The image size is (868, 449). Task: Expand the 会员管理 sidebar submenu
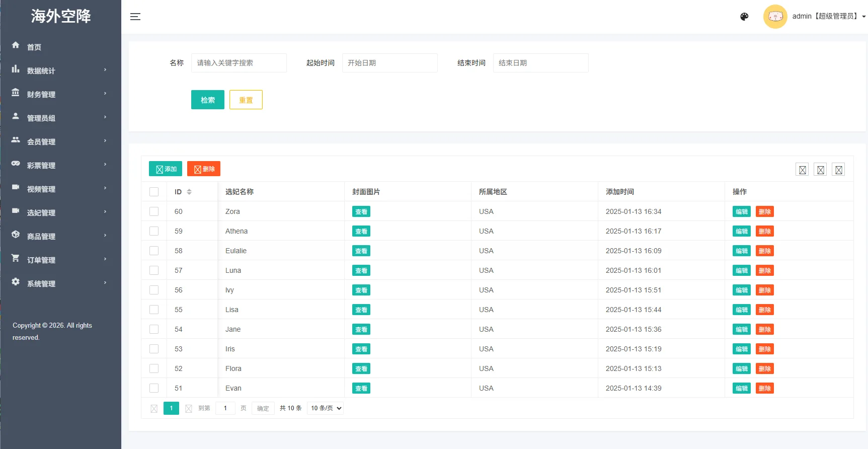(x=60, y=141)
